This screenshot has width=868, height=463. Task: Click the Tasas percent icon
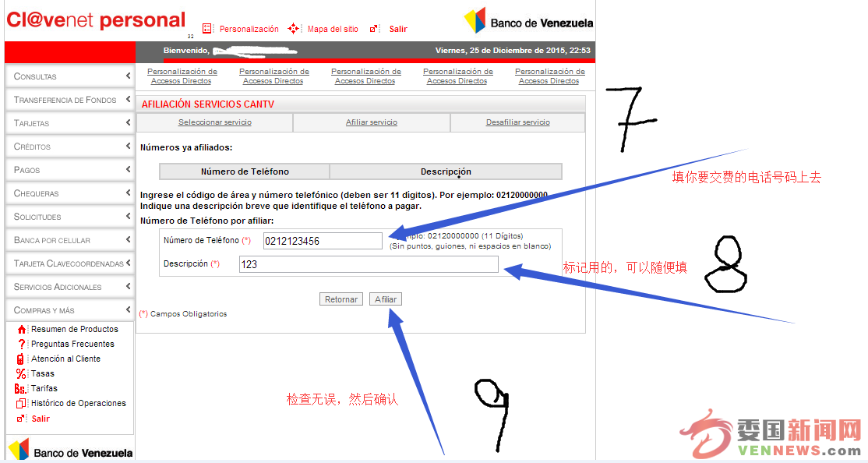pyautogui.click(x=21, y=374)
